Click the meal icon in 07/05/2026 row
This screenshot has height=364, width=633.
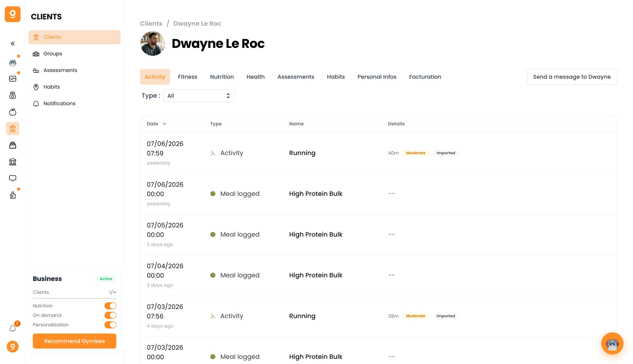213,235
